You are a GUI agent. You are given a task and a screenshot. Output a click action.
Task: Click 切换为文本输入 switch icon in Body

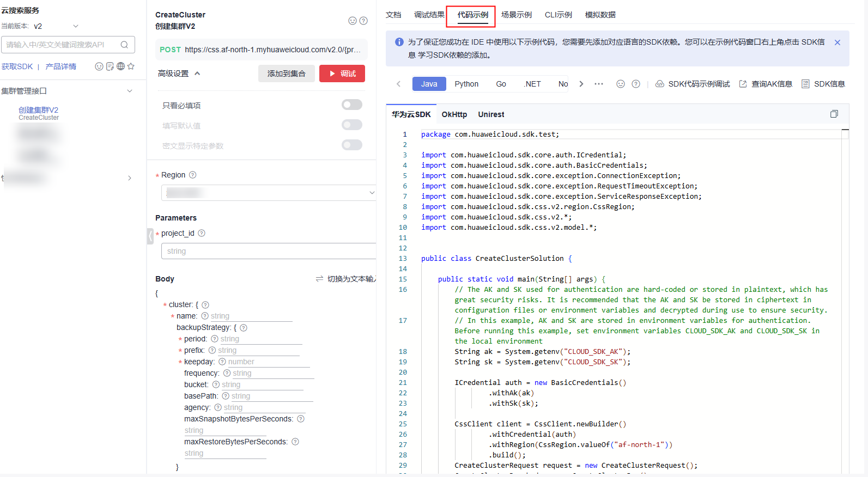319,279
